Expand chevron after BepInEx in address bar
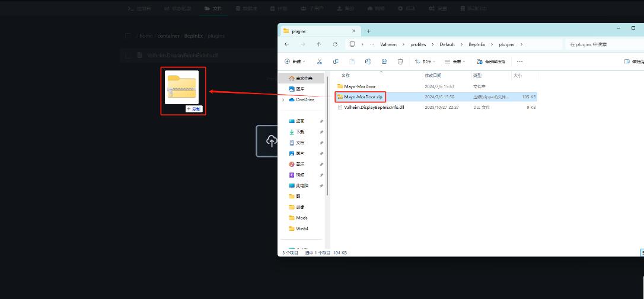The image size is (644, 299). coord(492,44)
